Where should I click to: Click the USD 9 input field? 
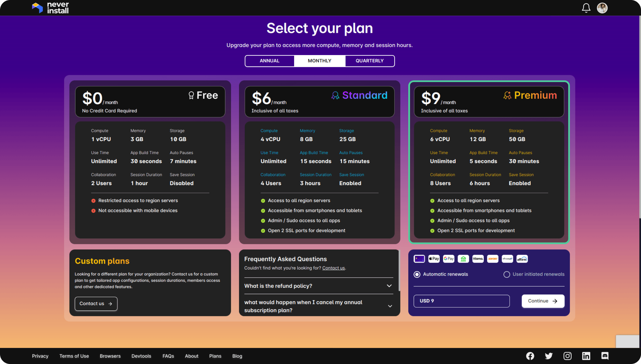462,301
